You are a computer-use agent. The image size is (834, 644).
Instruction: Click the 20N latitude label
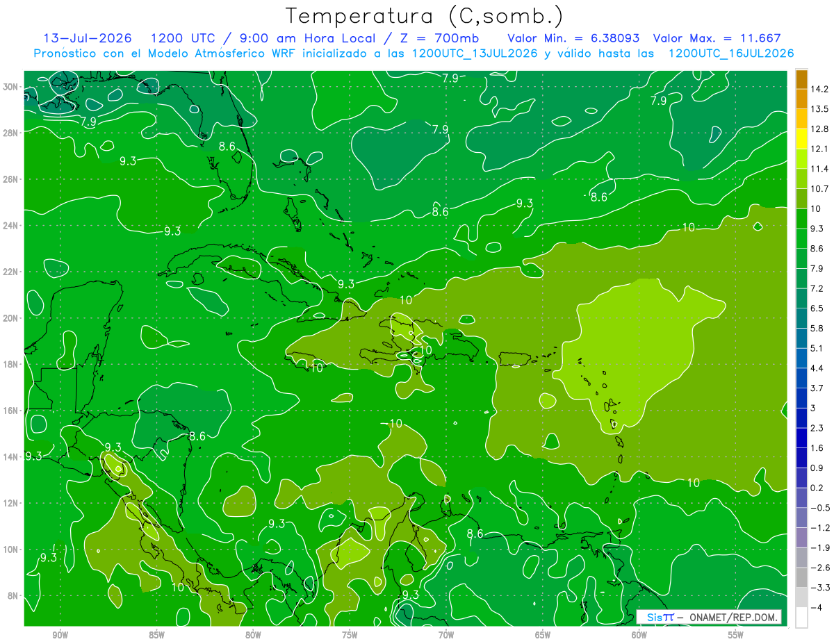point(10,318)
